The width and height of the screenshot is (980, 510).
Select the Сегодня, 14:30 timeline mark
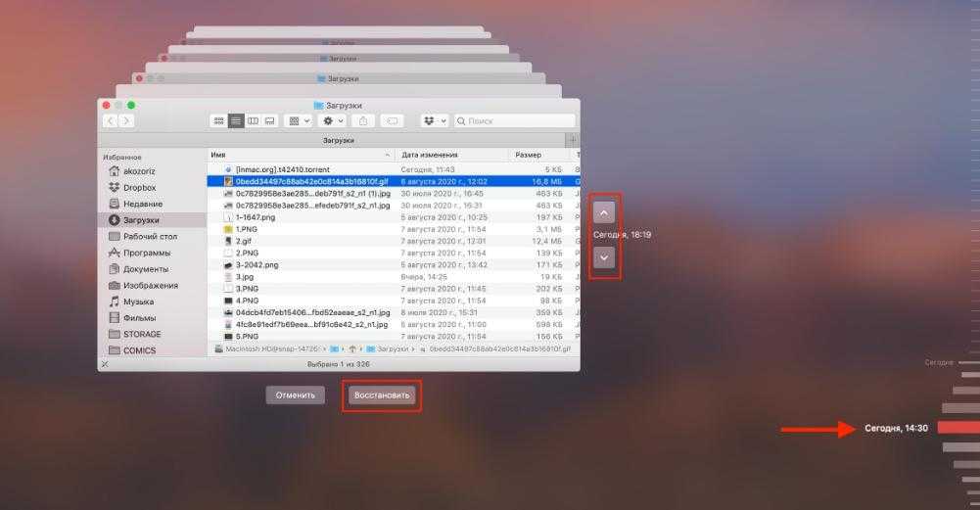[x=958, y=428]
